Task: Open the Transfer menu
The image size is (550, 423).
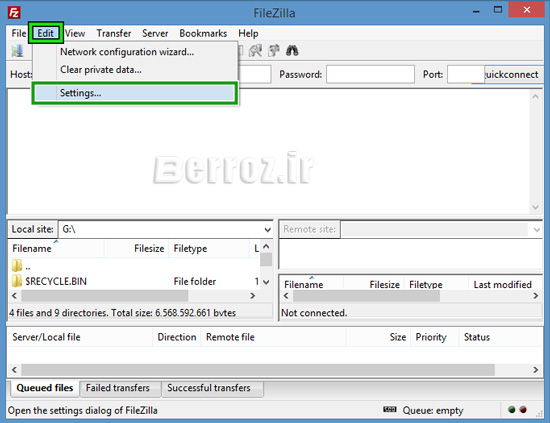Action: point(114,33)
